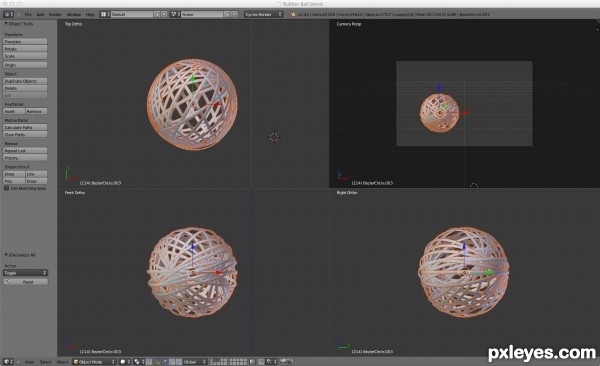The width and height of the screenshot is (600, 366).
Task: Select Grease Pencil Draw
Action: click(x=14, y=174)
